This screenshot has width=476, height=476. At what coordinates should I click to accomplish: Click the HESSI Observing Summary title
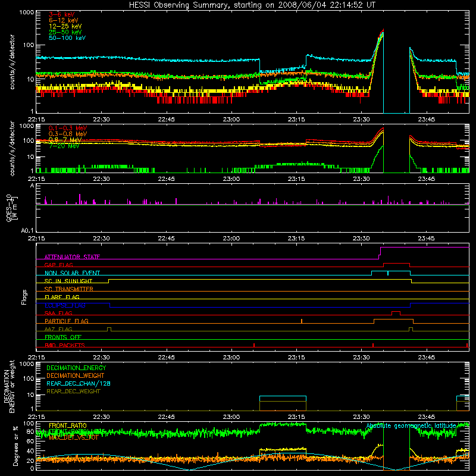[x=252, y=5]
